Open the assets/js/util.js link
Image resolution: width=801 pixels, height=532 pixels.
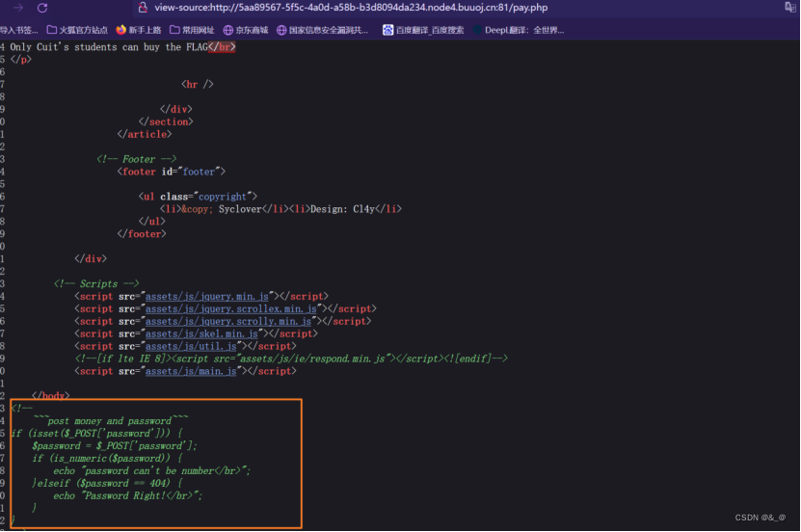(x=191, y=346)
